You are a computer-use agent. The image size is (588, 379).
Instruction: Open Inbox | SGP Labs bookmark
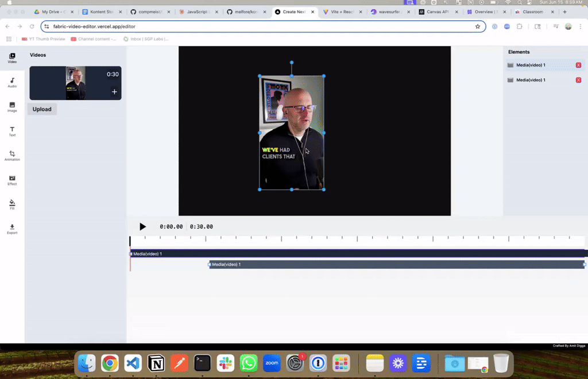146,39
